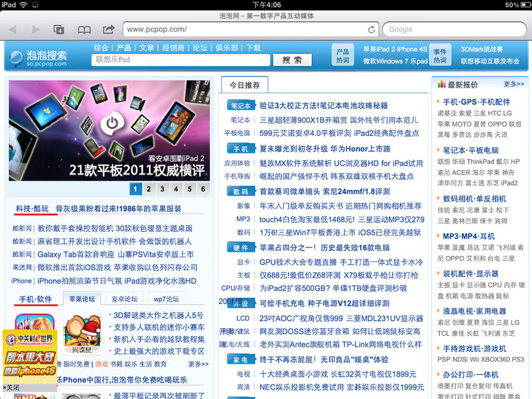Click the 21款平板2011权威横评 banner image
Image resolution: width=532 pixels, height=399 pixels.
click(109, 130)
